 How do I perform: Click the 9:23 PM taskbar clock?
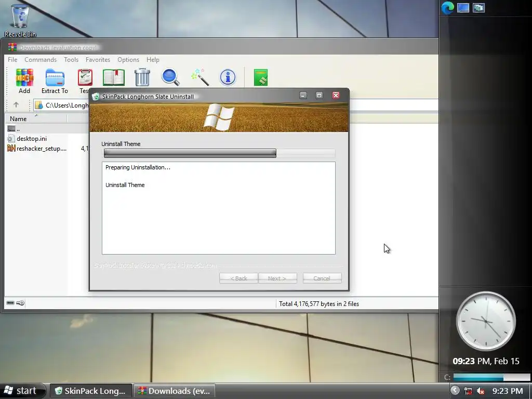[x=508, y=391]
